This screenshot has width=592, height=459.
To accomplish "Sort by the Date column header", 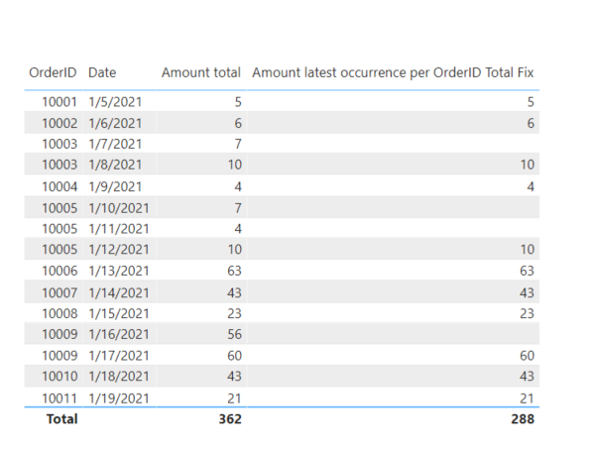I will (102, 72).
